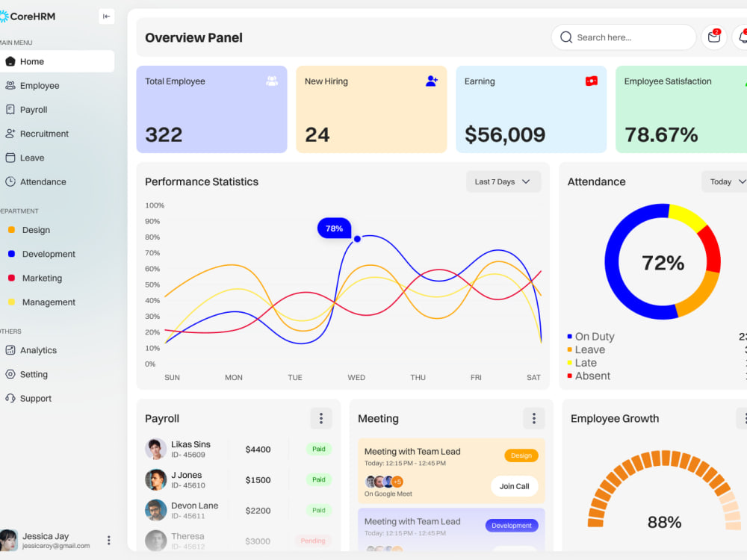Click the 78% chart data point tooltip
This screenshot has height=560, width=747.
(335, 228)
